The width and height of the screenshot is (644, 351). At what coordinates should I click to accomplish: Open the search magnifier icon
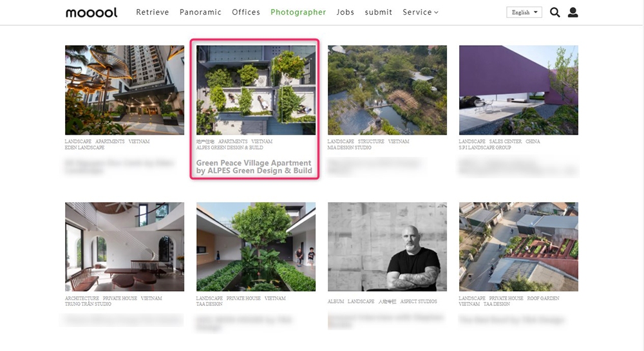point(555,12)
